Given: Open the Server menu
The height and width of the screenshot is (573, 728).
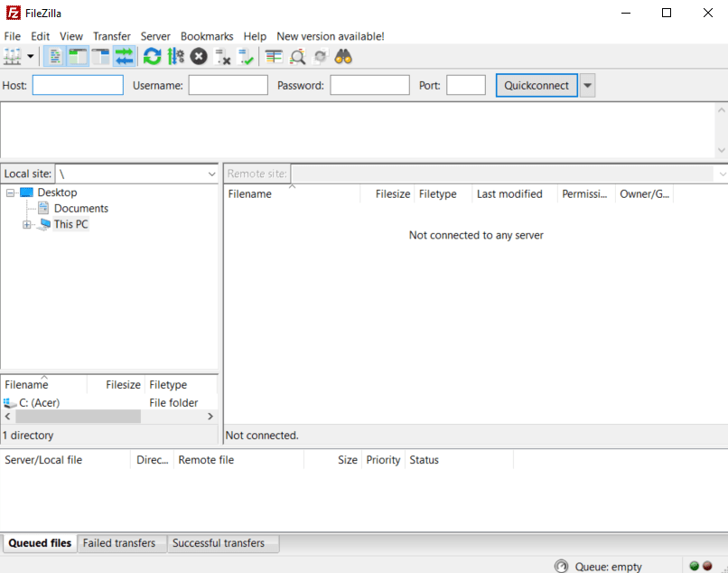Looking at the screenshot, I should click(155, 36).
